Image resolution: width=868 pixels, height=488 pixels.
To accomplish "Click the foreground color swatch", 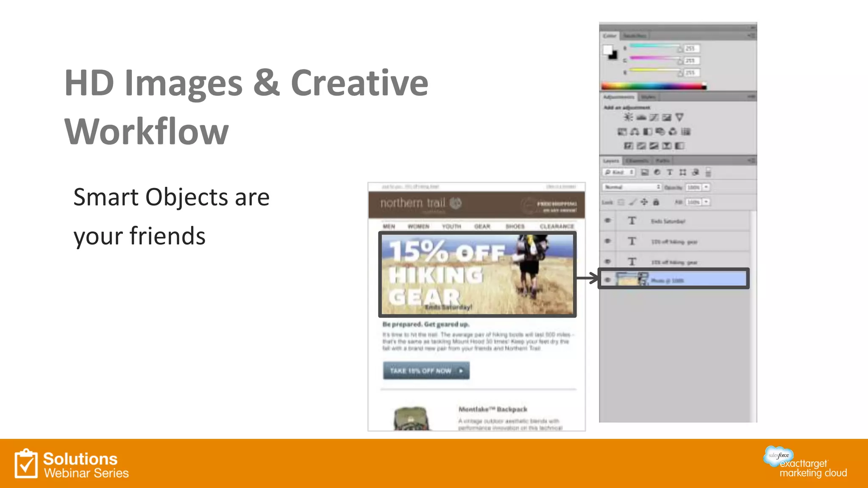I will pyautogui.click(x=608, y=50).
